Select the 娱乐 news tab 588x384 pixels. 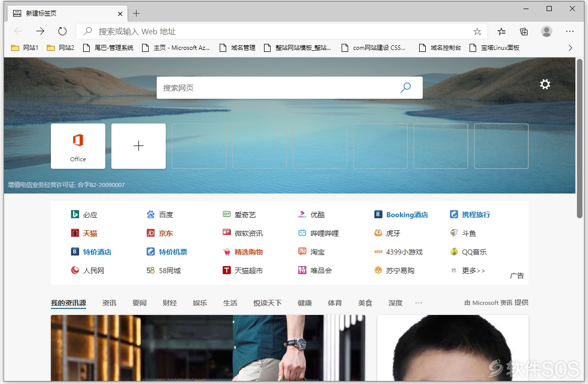coord(200,303)
